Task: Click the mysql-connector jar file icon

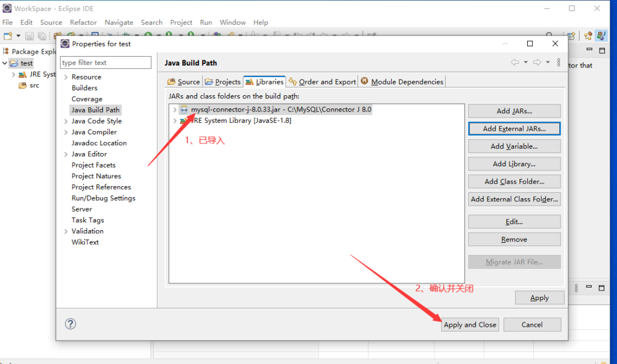Action: [184, 110]
